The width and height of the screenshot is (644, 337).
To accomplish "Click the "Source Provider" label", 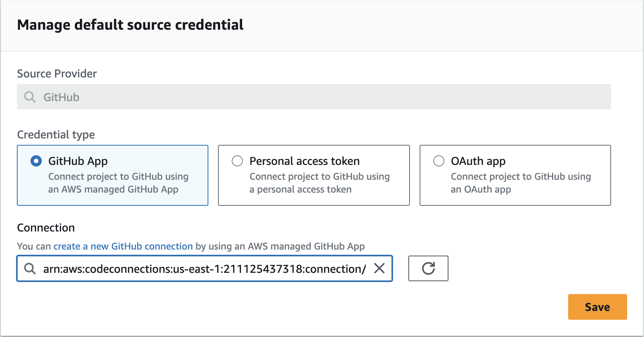I will (57, 74).
